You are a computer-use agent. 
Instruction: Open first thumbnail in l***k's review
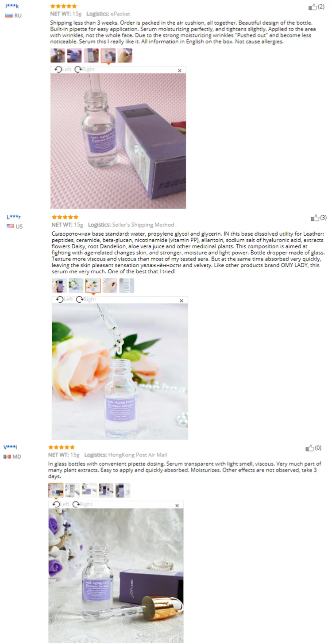[x=58, y=55]
